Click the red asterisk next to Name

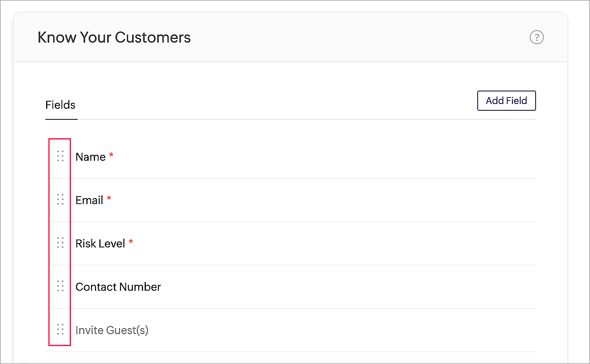pos(112,155)
